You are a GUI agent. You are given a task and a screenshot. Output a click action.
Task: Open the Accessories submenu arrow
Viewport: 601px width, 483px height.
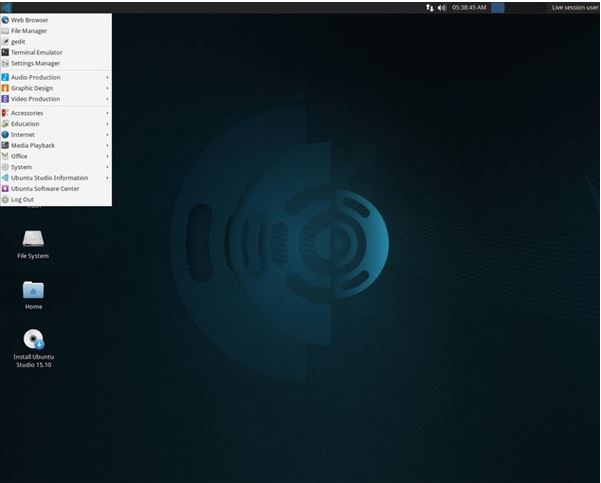[107, 113]
